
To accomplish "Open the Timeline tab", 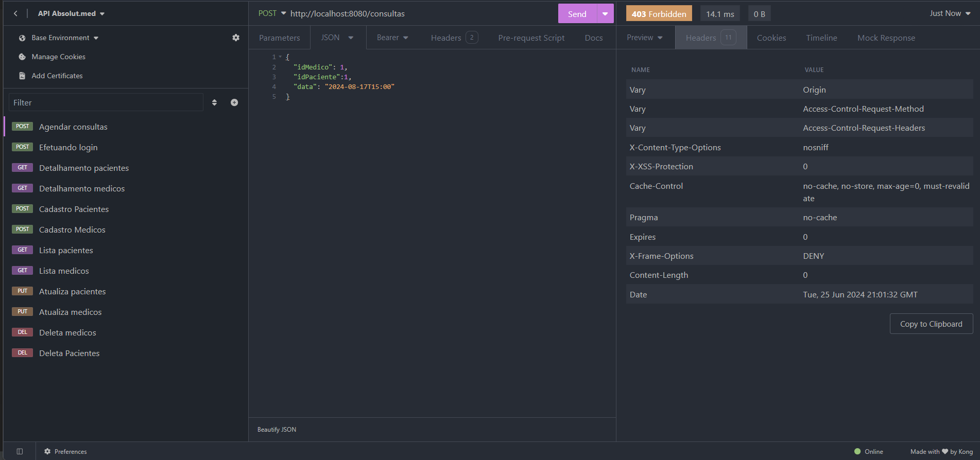I will [821, 38].
